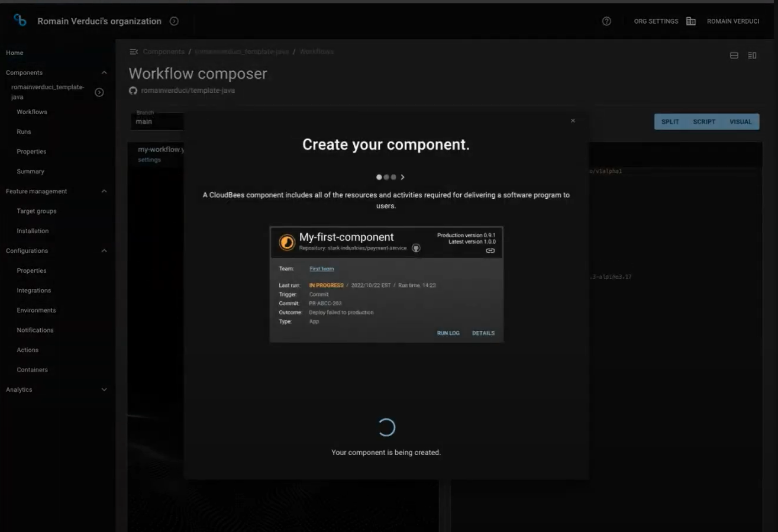778x532 pixels.
Task: Switch to the side-panel layout icon
Action: [752, 56]
